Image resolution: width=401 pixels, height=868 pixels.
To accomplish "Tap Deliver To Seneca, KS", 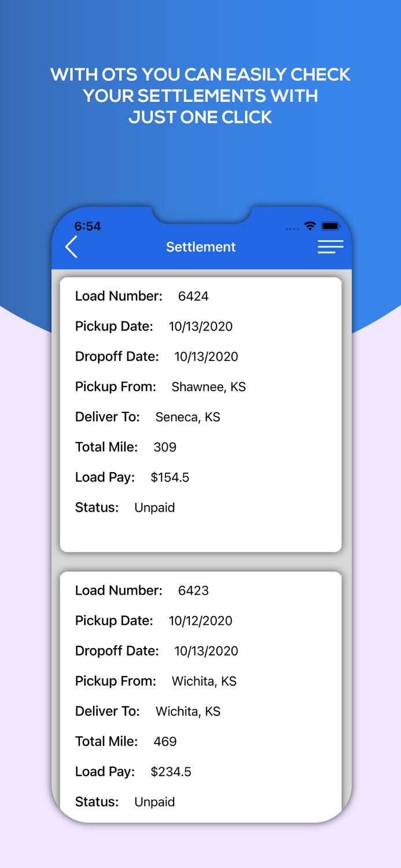I will pyautogui.click(x=187, y=417).
